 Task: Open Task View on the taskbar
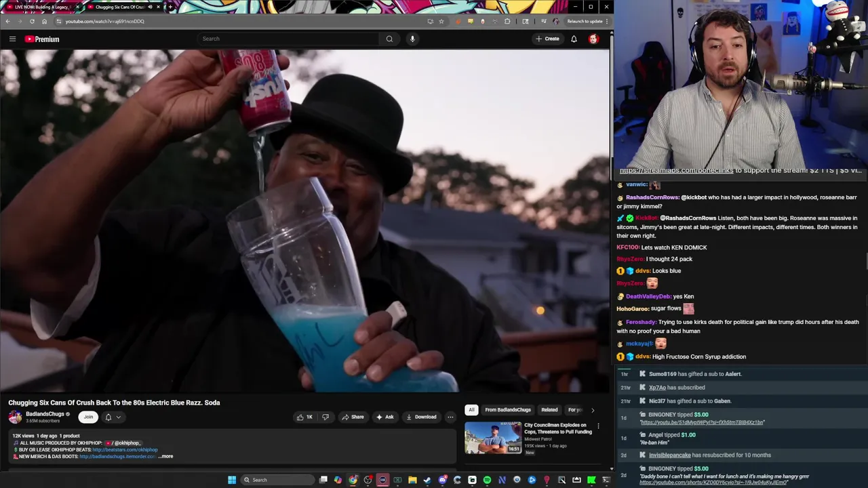323,480
